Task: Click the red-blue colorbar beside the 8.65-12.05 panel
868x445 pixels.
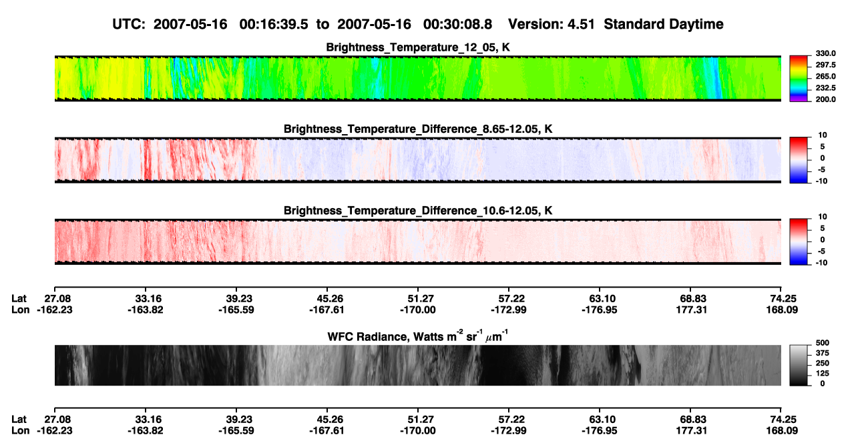Action: [799, 159]
